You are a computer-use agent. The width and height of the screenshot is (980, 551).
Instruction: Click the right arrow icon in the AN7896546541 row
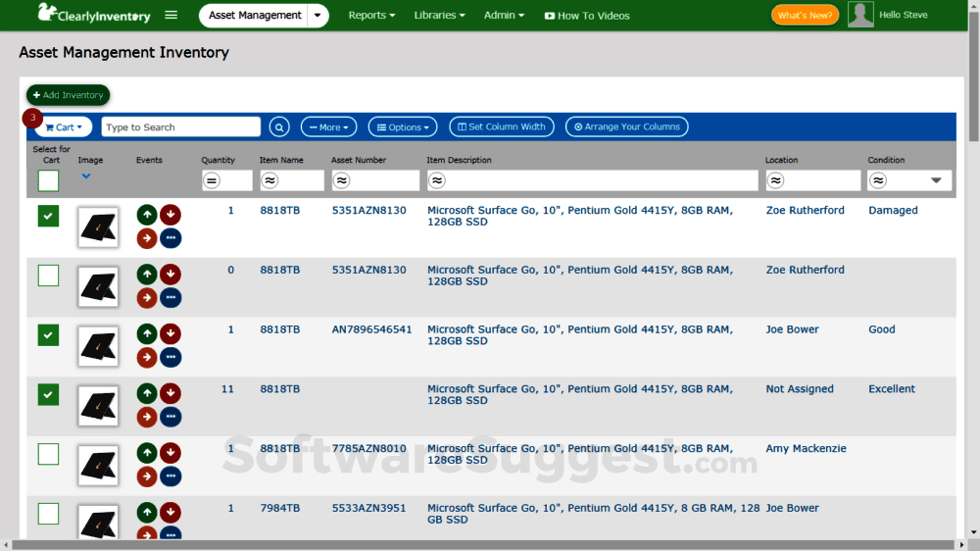[x=147, y=357]
